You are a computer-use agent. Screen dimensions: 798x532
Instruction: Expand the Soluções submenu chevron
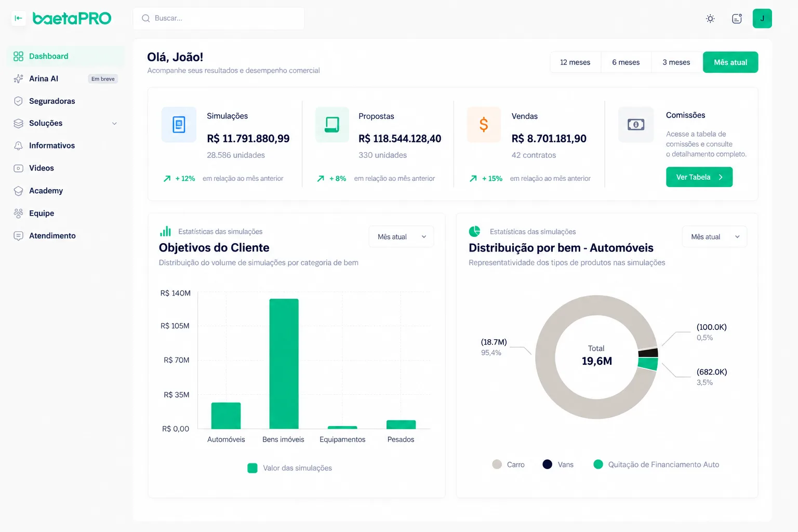pos(114,124)
